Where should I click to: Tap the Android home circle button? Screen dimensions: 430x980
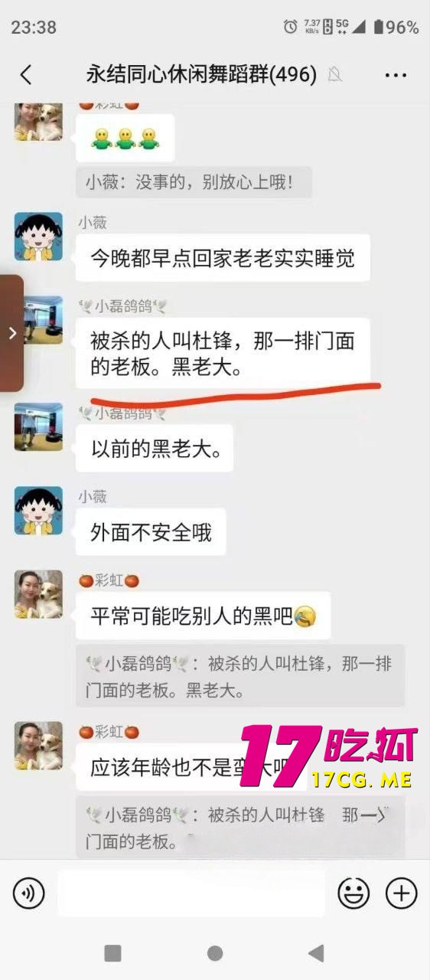pos(215,952)
